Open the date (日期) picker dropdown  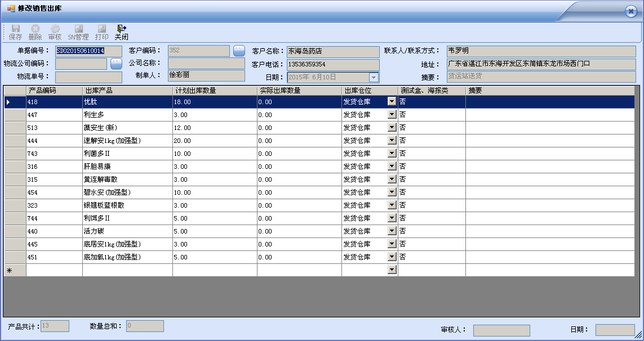(x=374, y=77)
